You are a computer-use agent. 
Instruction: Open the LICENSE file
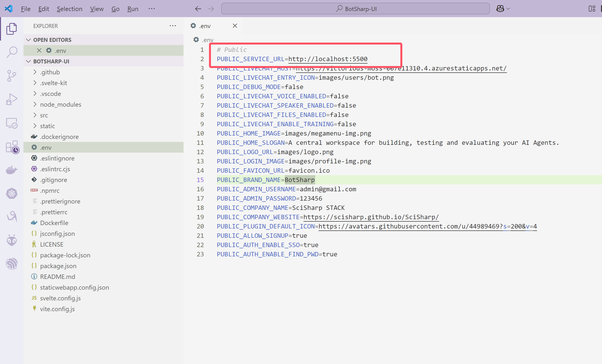(x=103, y=244)
